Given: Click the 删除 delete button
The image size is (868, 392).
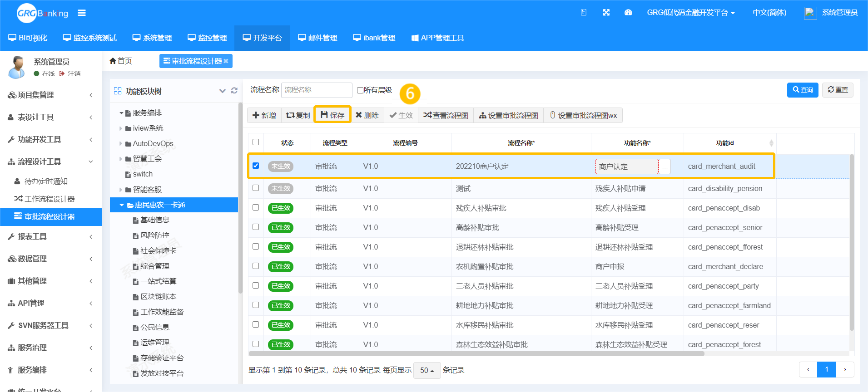Looking at the screenshot, I should pyautogui.click(x=367, y=115).
